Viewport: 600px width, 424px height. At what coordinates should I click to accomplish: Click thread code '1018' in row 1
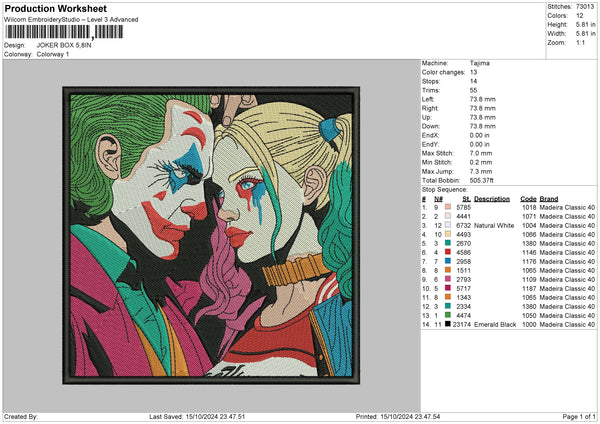point(529,207)
